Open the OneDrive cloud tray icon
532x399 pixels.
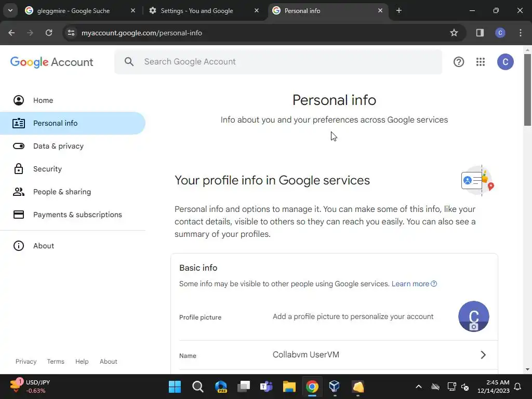tap(435, 387)
